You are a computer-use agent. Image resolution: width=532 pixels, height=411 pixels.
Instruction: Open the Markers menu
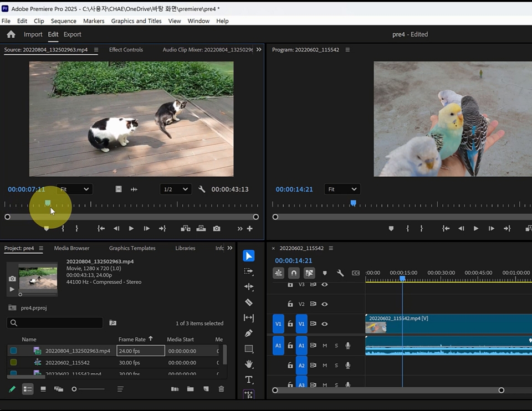coord(94,21)
